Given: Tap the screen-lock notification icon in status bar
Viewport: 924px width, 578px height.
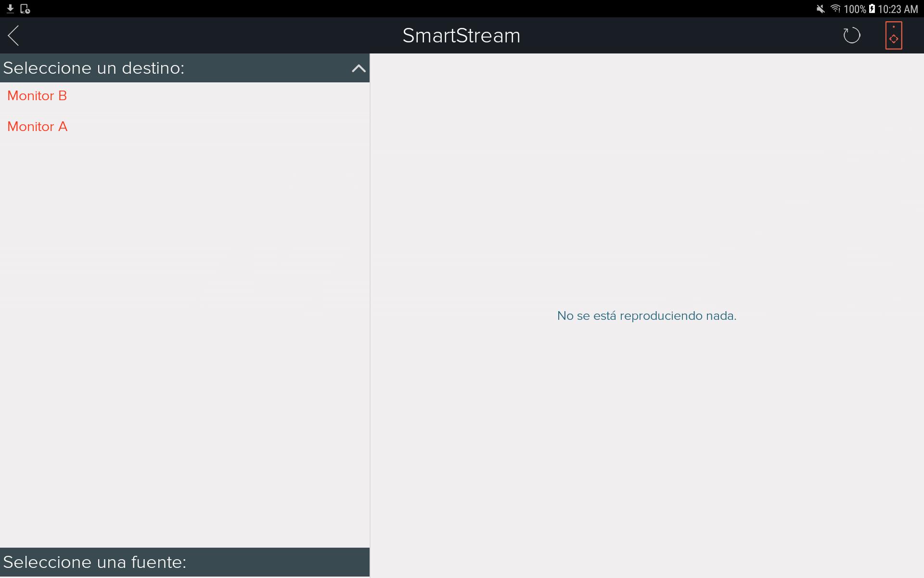Looking at the screenshot, I should coord(25,9).
